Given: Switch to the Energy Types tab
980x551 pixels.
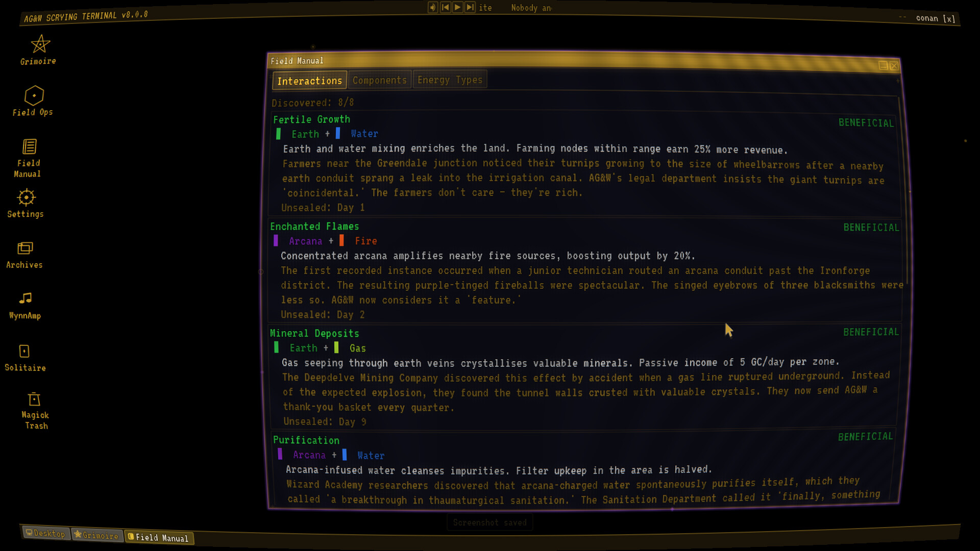Looking at the screenshot, I should [x=450, y=80].
